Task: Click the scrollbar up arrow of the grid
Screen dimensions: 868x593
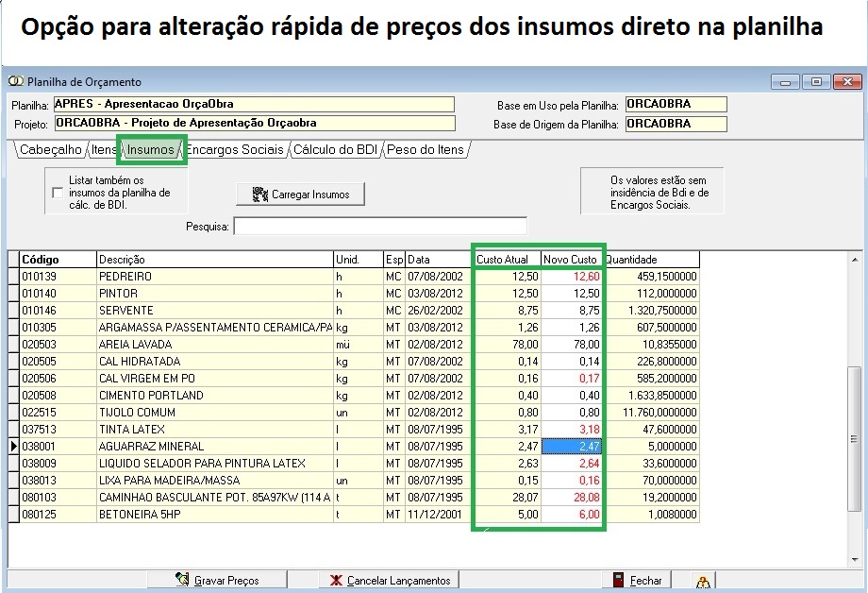Action: [x=854, y=259]
